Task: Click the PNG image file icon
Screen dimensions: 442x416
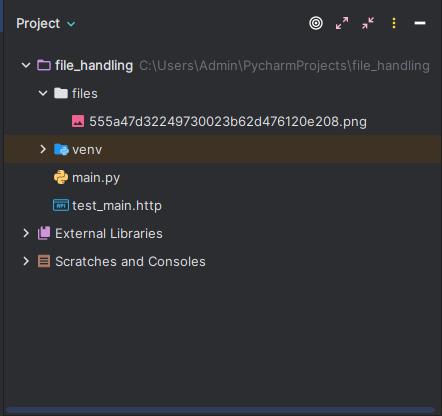Action: coord(78,121)
